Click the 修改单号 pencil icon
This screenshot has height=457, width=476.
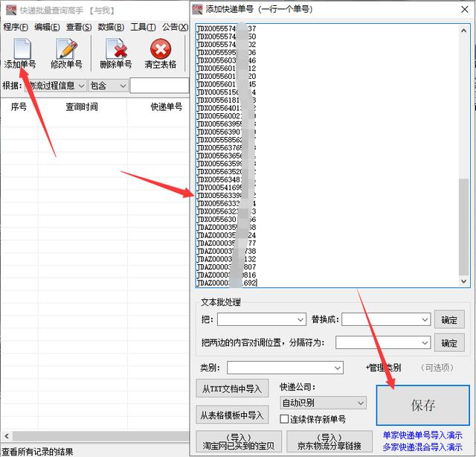tap(66, 48)
